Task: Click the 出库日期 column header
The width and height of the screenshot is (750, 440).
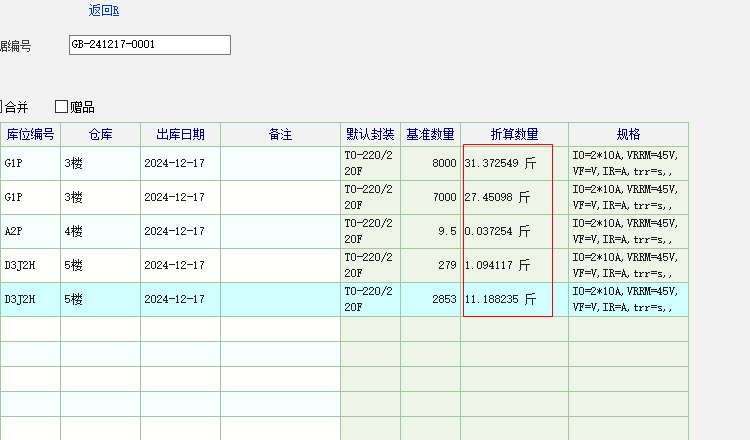Action: click(180, 134)
